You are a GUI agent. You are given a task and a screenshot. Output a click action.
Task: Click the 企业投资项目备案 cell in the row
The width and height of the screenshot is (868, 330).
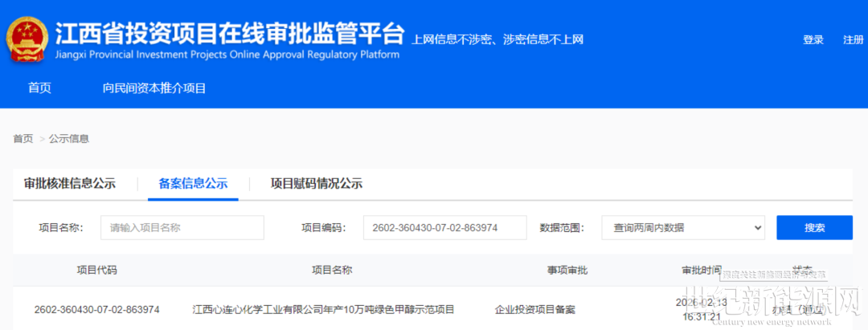(x=535, y=309)
